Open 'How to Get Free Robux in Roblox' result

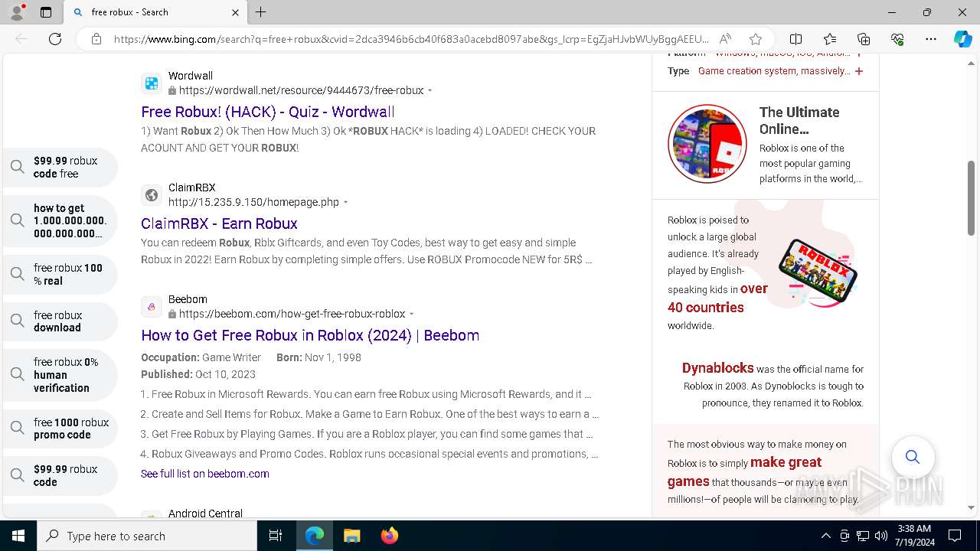[310, 335]
